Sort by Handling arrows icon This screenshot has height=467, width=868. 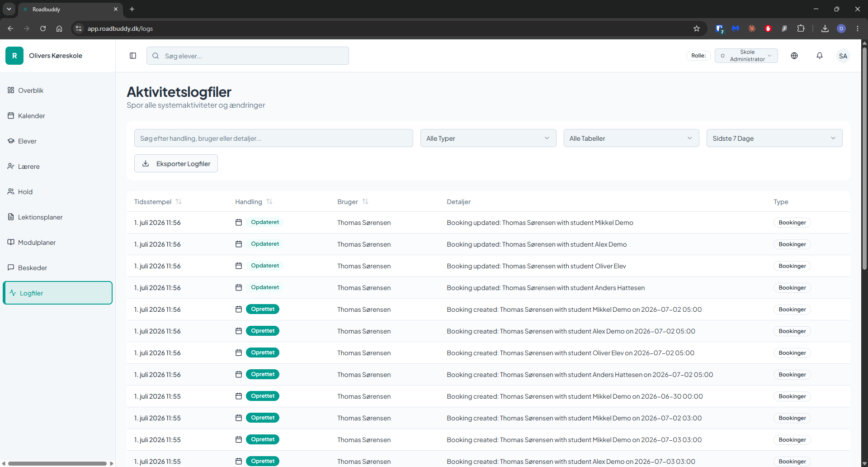coord(269,201)
